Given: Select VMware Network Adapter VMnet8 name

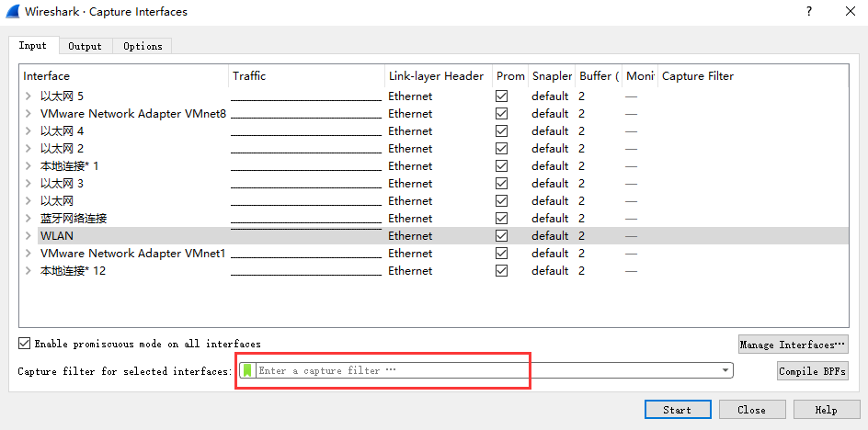Looking at the screenshot, I should pos(133,113).
